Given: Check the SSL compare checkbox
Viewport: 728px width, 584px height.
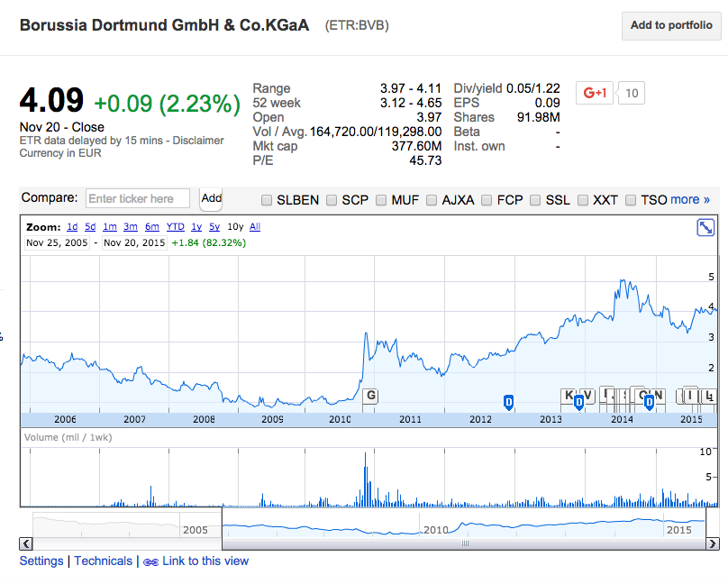Looking at the screenshot, I should tap(535, 200).
